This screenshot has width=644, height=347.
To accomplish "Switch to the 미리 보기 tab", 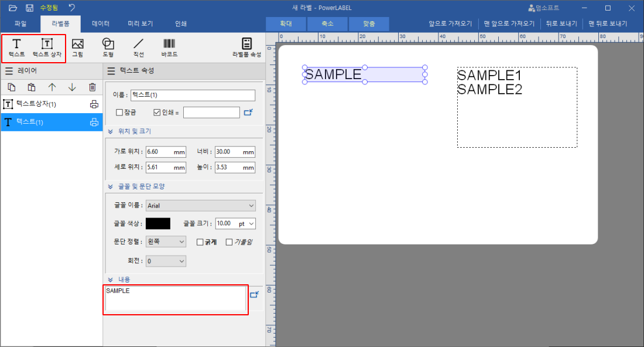I will click(x=141, y=24).
